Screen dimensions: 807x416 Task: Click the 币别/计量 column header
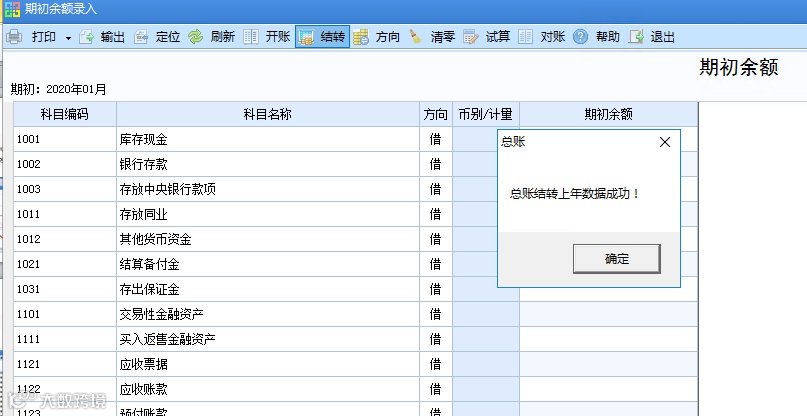485,114
